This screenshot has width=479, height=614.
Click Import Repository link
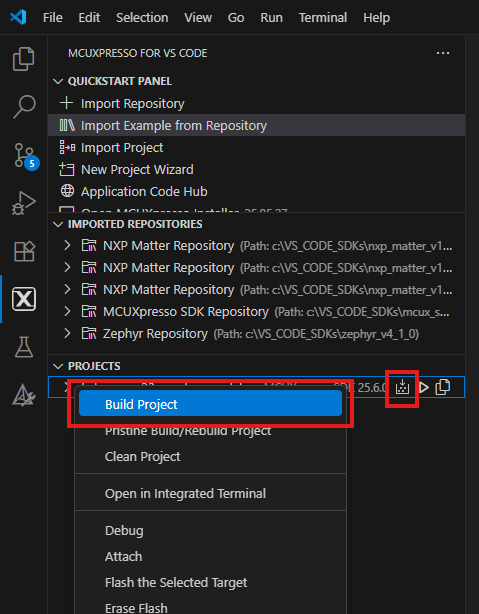click(132, 104)
